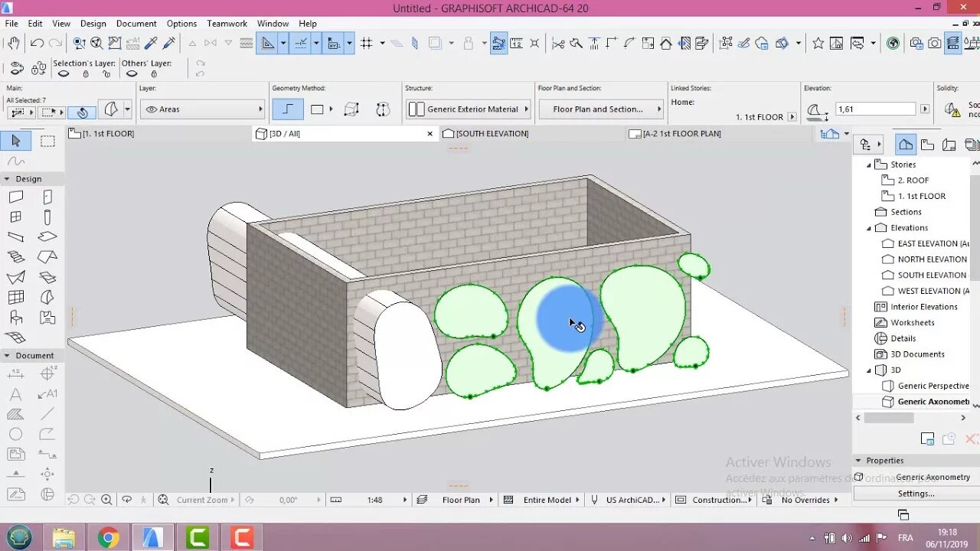Viewport: 980px width, 551px height.
Task: Open Generic Exterior Material structure dropdown
Action: pyautogui.click(x=469, y=109)
